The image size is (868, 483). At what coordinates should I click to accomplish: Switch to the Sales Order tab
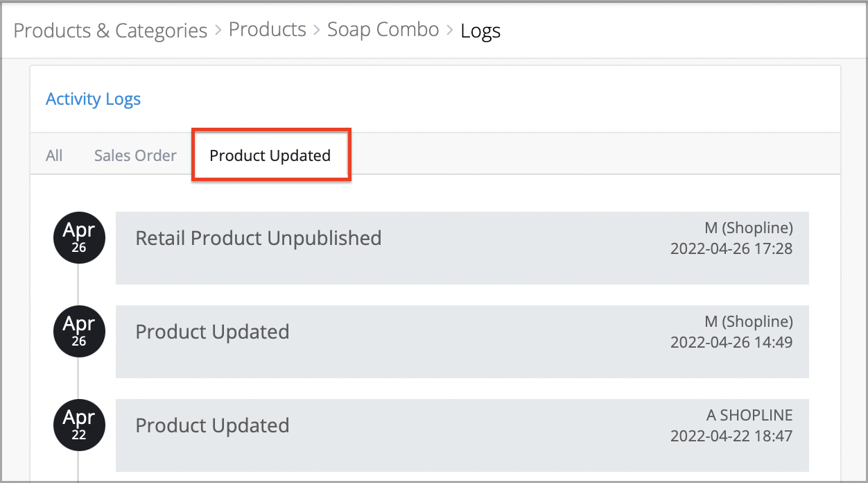135,155
